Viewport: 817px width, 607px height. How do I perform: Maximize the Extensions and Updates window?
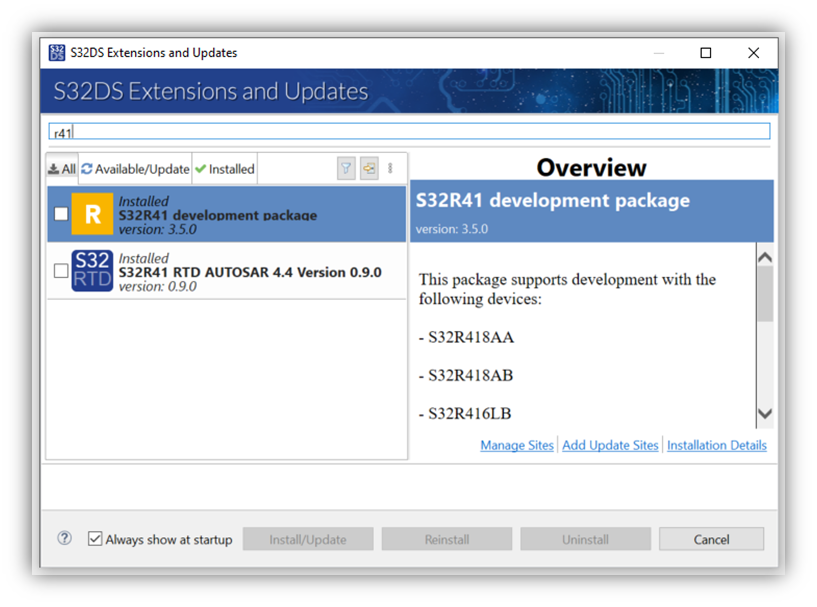tap(705, 53)
